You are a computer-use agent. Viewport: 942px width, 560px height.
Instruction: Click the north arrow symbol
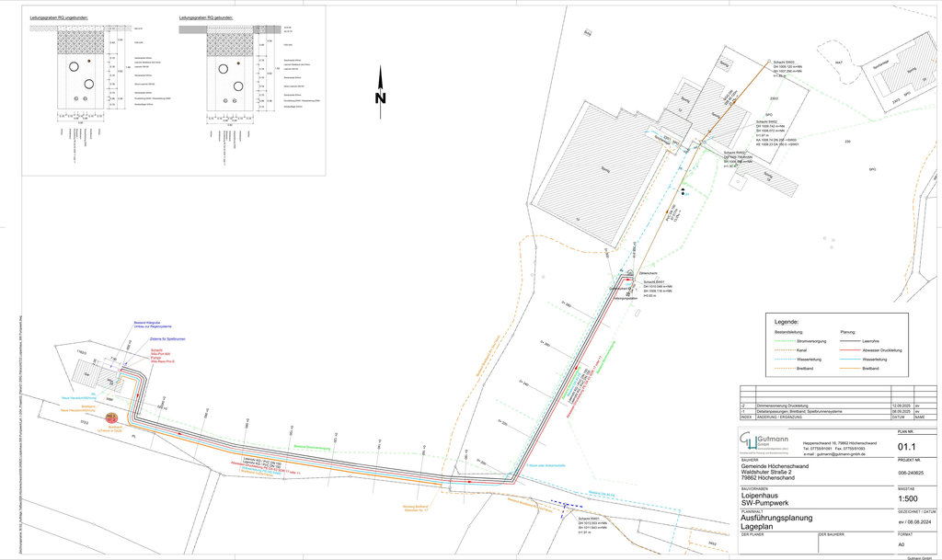click(x=381, y=91)
